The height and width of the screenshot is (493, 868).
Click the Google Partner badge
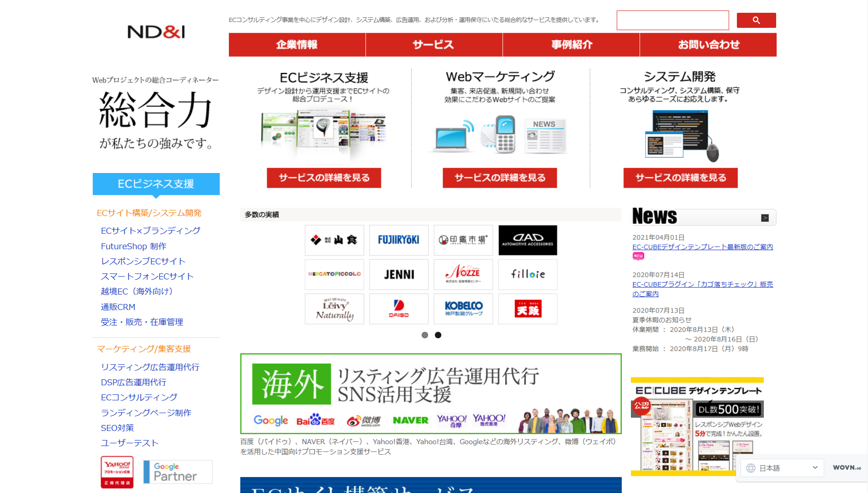point(178,472)
